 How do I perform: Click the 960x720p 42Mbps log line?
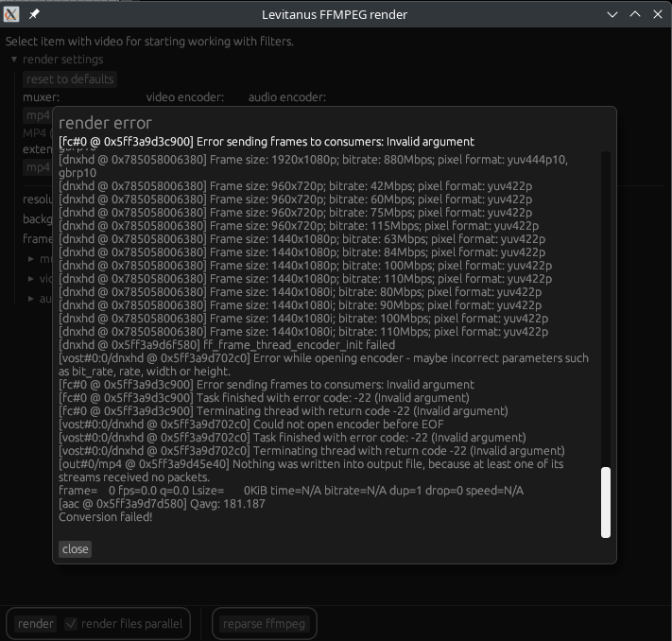coord(295,186)
